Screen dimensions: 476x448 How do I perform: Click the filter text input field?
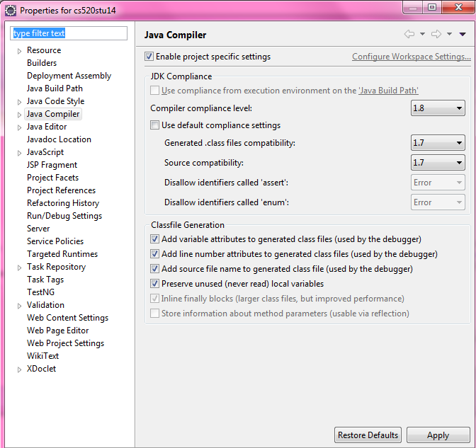point(69,33)
